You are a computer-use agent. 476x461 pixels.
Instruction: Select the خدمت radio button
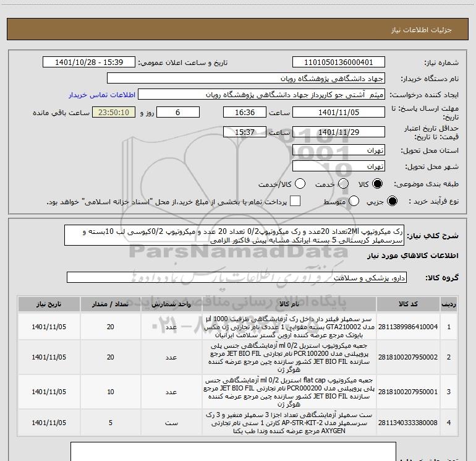(343, 184)
